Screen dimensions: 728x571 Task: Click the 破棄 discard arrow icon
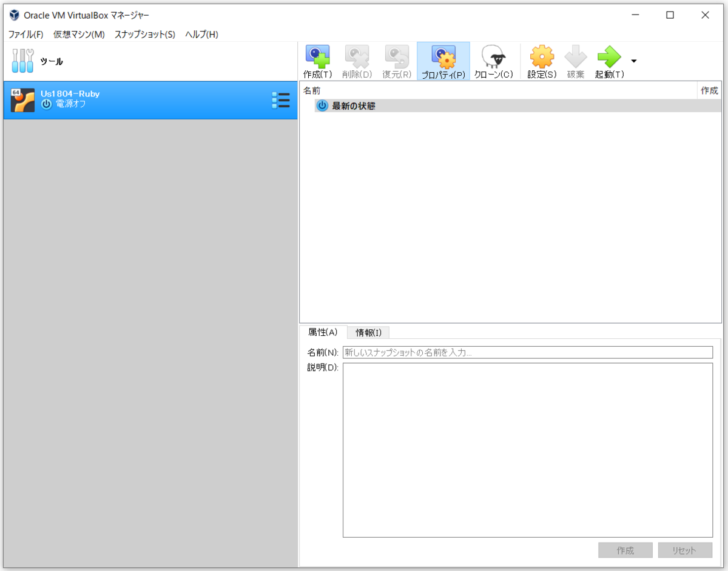pos(575,58)
